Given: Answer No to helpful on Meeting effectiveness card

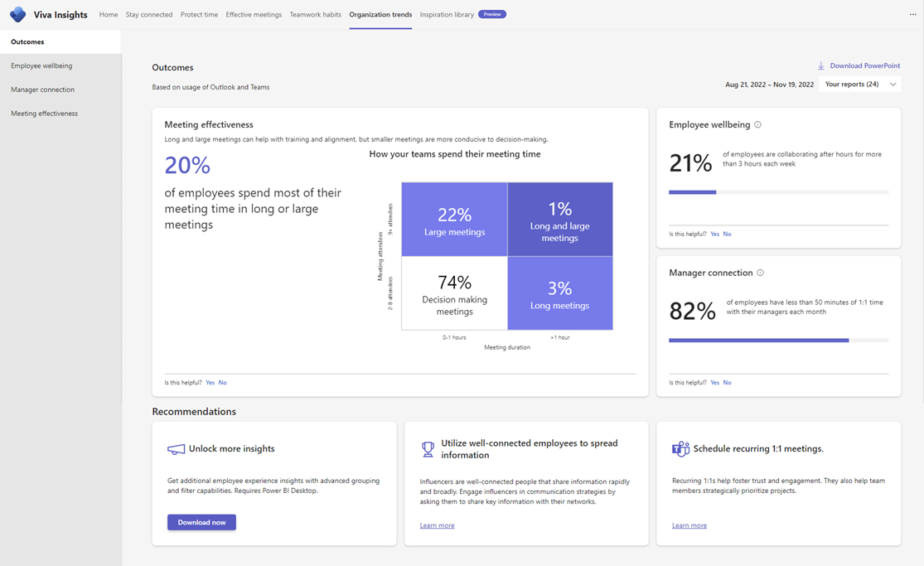Looking at the screenshot, I should coord(223,383).
